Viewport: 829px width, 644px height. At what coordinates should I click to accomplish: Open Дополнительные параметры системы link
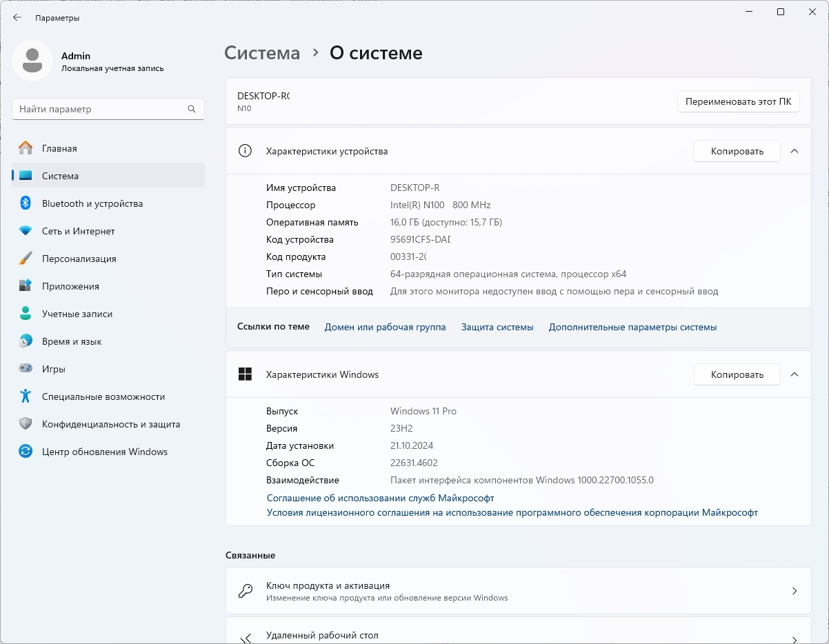[632, 327]
